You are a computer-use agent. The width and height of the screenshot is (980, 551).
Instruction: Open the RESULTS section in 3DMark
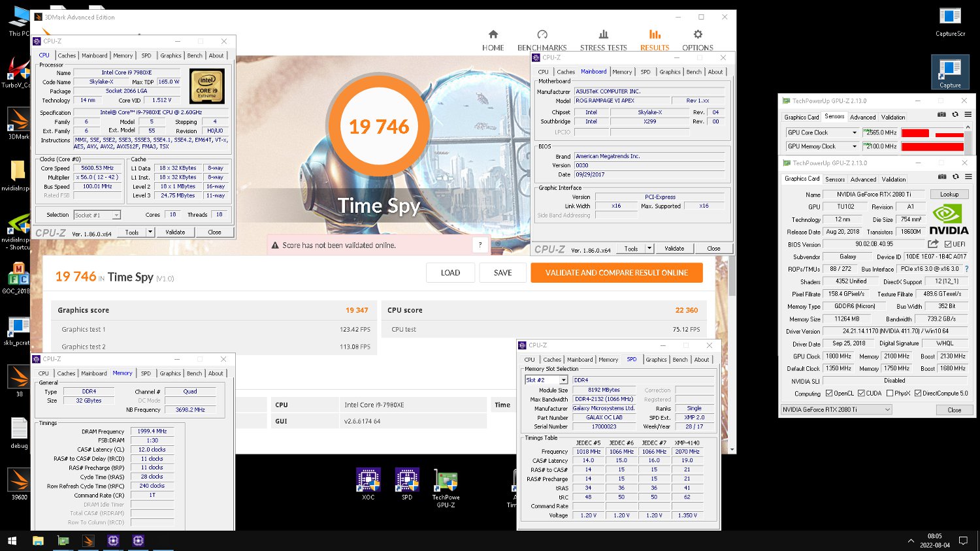pyautogui.click(x=655, y=40)
